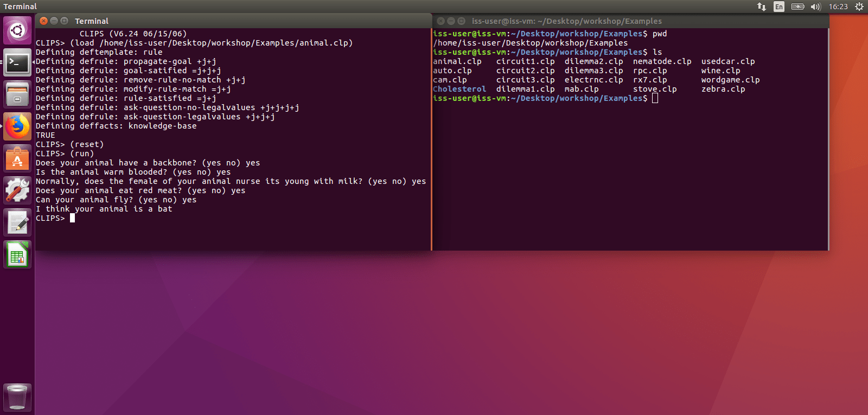Screen dimensions: 868x415
Task: Click rx7.clp file name
Action: (x=650, y=80)
